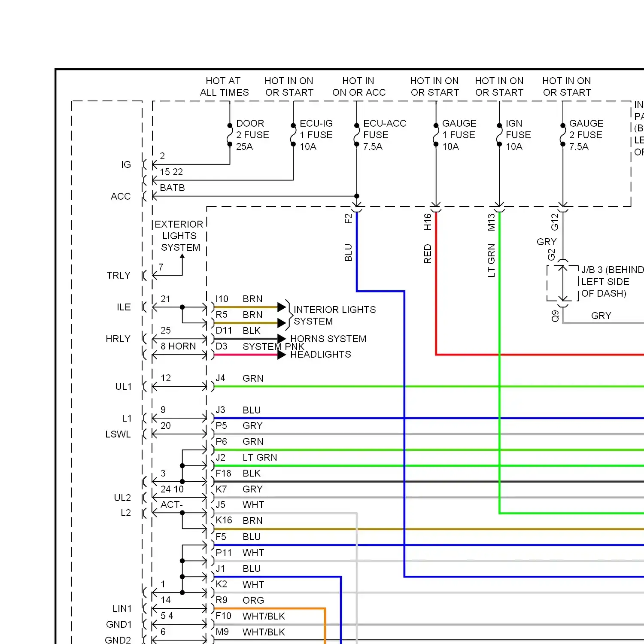Click the 8 HORN pin label

[x=178, y=346]
